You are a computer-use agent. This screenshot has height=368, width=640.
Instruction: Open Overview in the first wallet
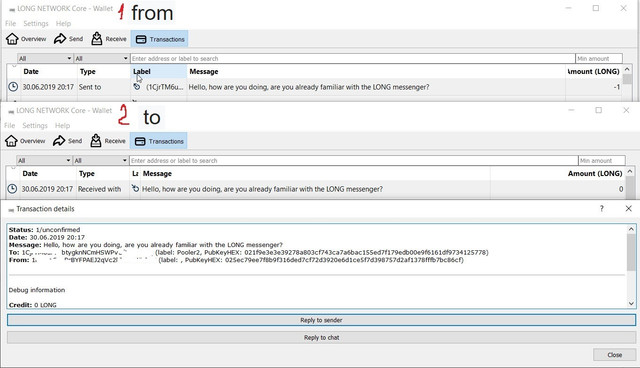pyautogui.click(x=26, y=39)
